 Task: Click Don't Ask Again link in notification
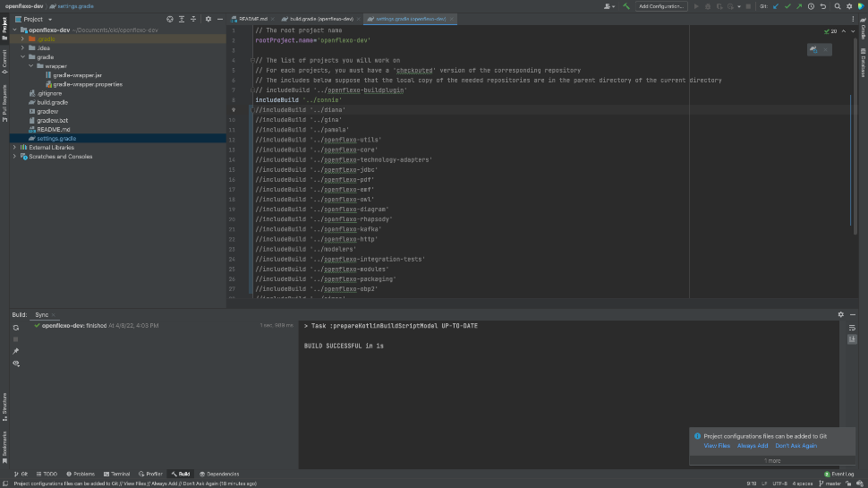796,445
